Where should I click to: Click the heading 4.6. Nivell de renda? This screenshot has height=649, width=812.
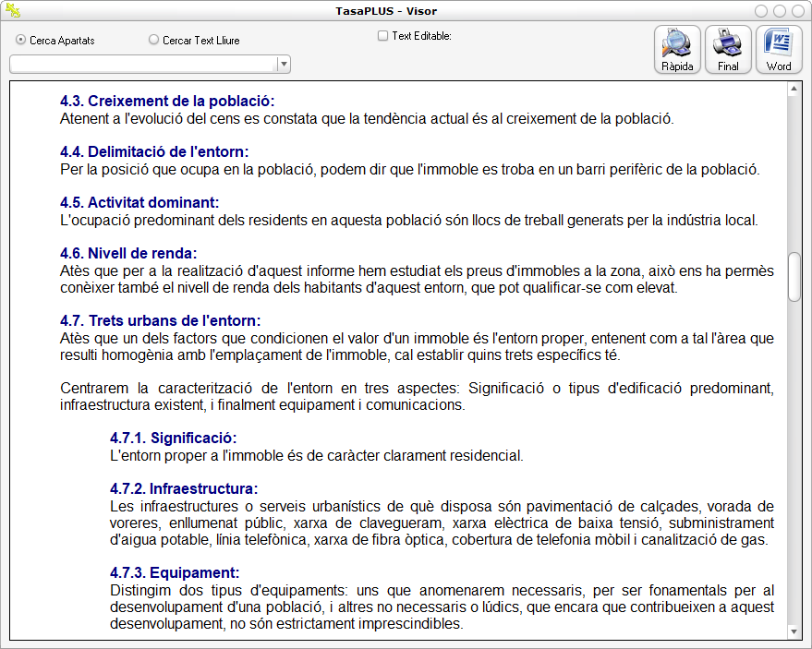click(x=128, y=253)
